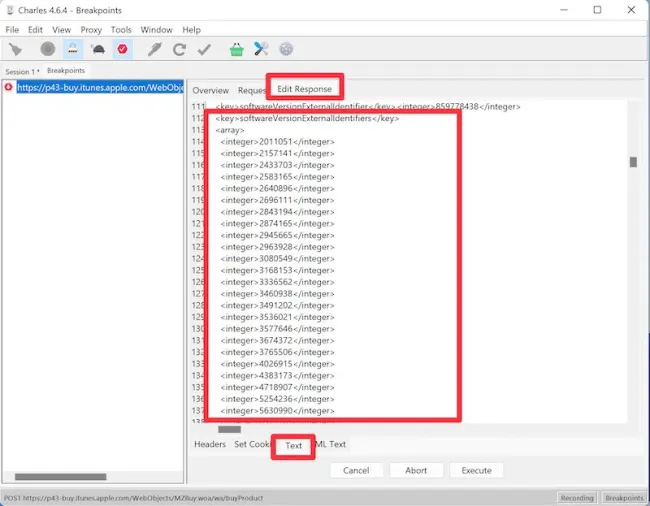The image size is (650, 506).
Task: Open the Proxy menu
Action: [91, 30]
